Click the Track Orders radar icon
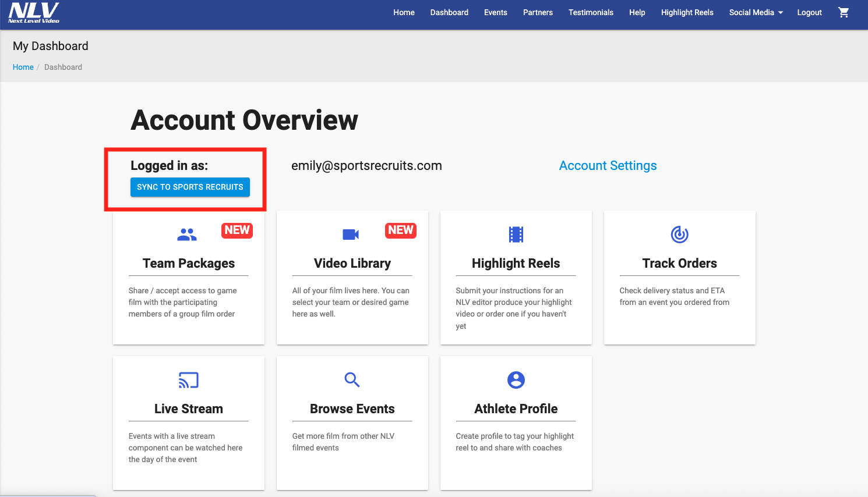868x497 pixels. tap(679, 235)
